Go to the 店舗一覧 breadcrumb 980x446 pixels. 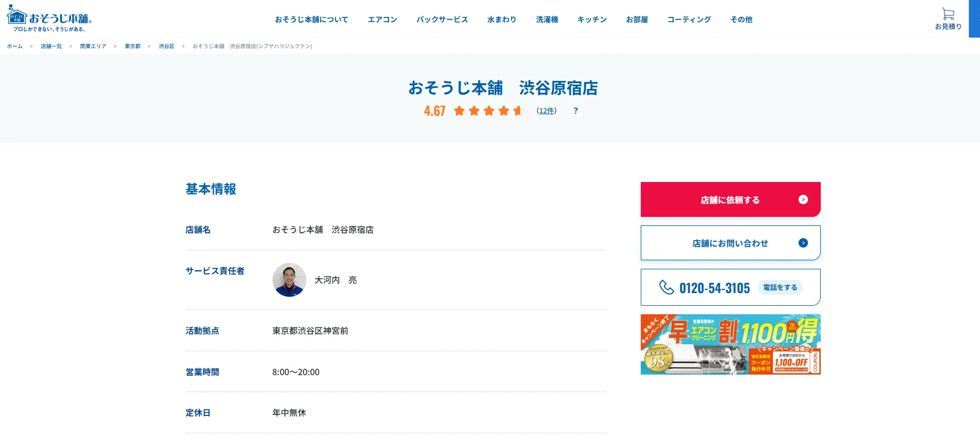click(x=51, y=47)
